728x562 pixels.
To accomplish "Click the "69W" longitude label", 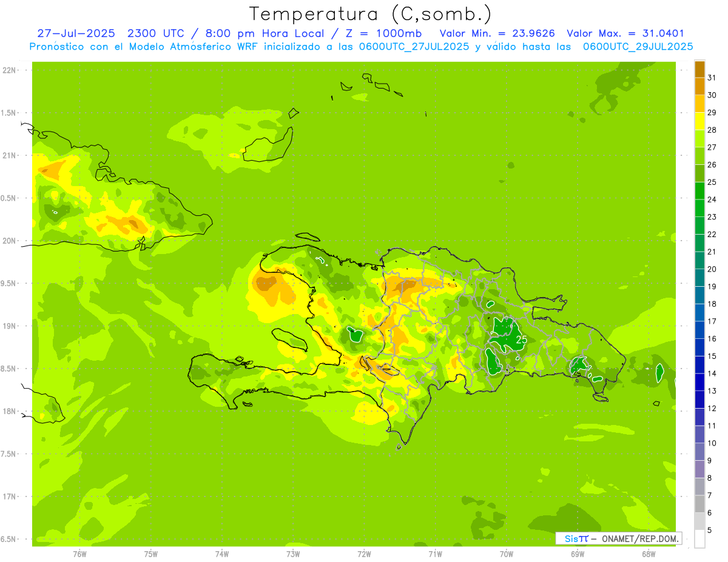I will click(578, 554).
